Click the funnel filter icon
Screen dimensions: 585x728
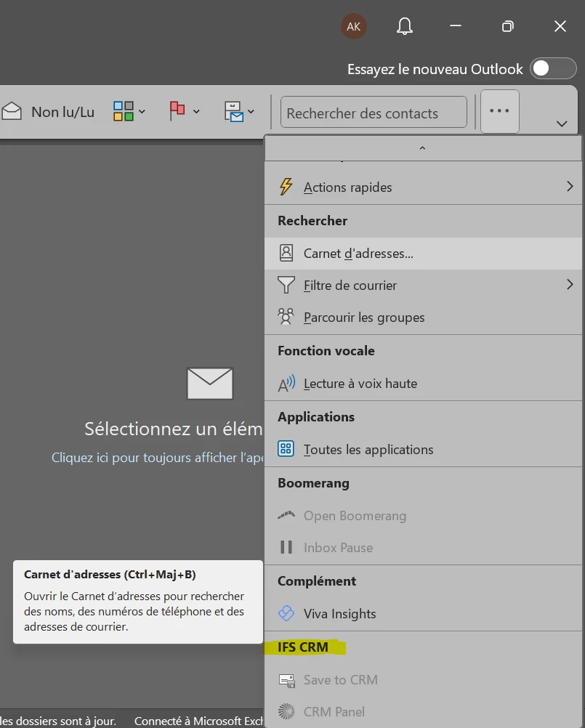(x=286, y=285)
